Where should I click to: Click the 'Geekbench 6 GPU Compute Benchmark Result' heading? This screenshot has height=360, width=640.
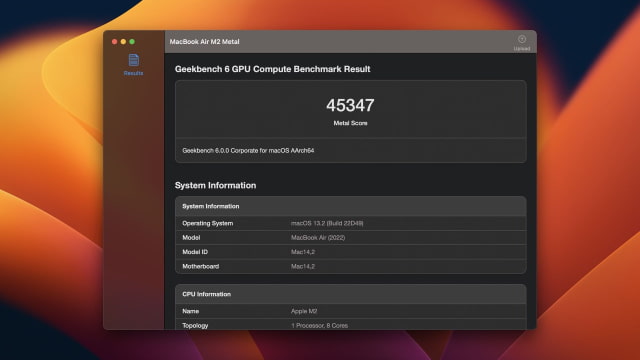pos(272,69)
